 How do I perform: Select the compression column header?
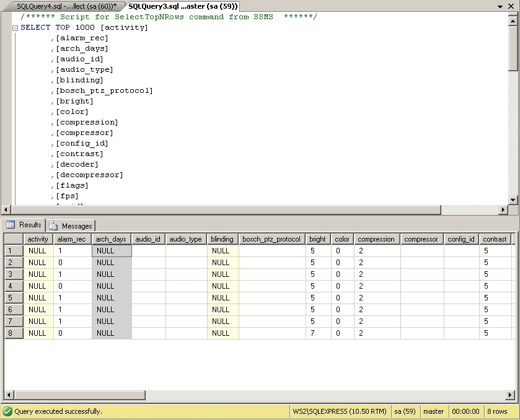376,239
